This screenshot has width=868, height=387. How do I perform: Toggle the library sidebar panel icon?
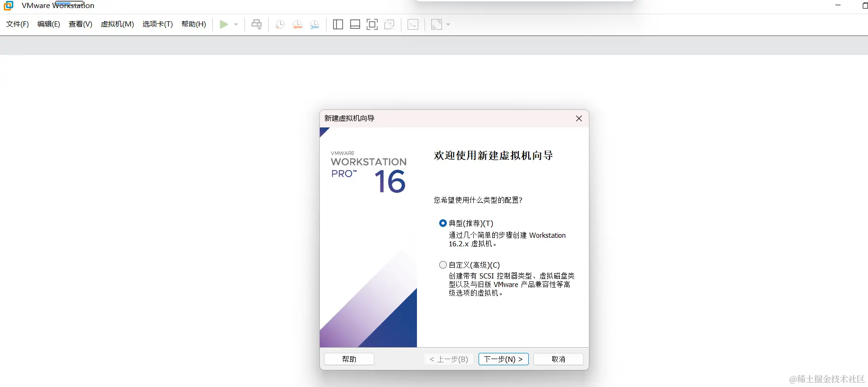[338, 25]
